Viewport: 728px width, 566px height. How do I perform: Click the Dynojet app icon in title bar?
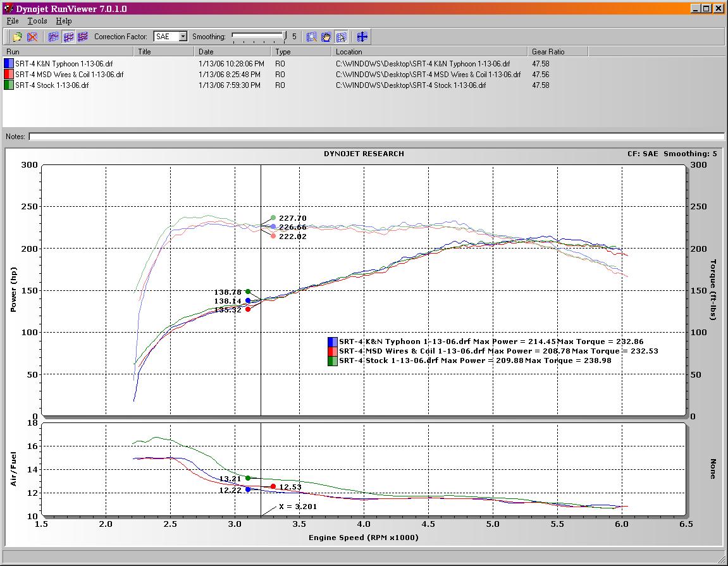(x=8, y=8)
